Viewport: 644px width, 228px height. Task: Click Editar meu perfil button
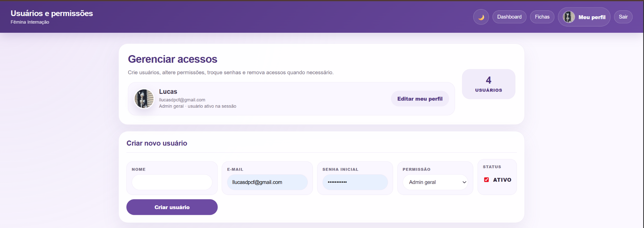[x=420, y=99]
